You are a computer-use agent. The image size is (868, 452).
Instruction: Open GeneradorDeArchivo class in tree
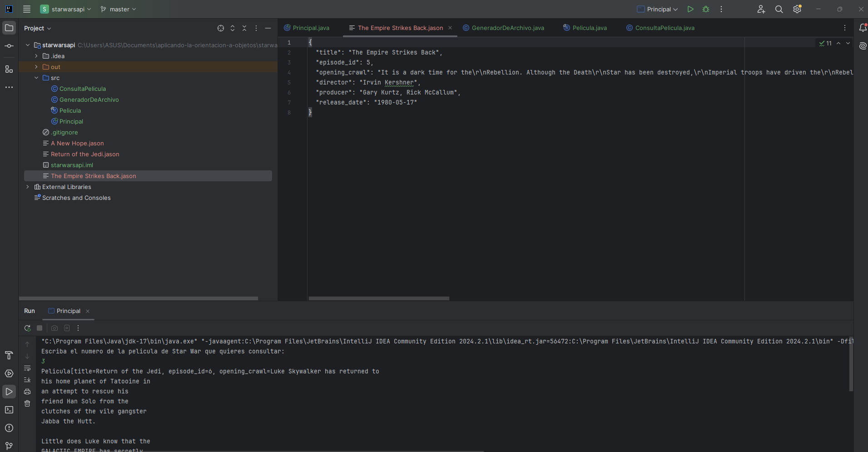click(x=89, y=99)
